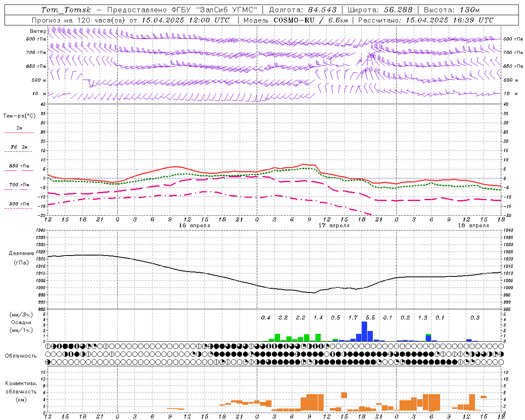Click the Tom_Tomsk station title
Viewport: 525px width, 420px height.
click(66, 10)
